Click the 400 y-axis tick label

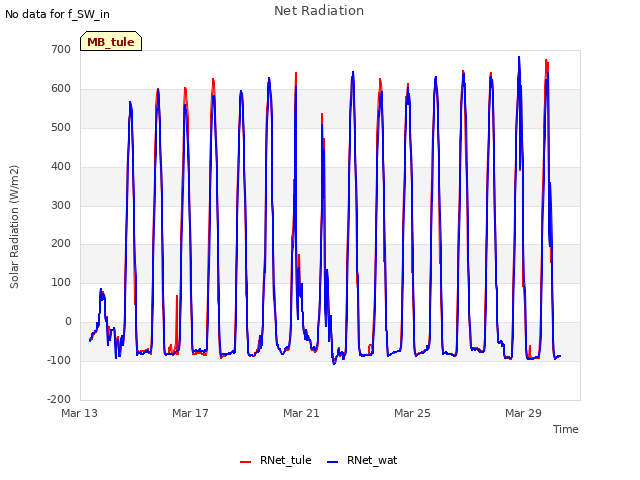61,167
